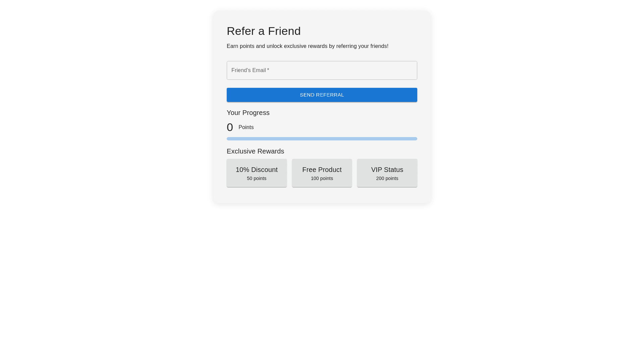Click the Earn points description text
This screenshot has height=362, width=644.
tap(307, 46)
